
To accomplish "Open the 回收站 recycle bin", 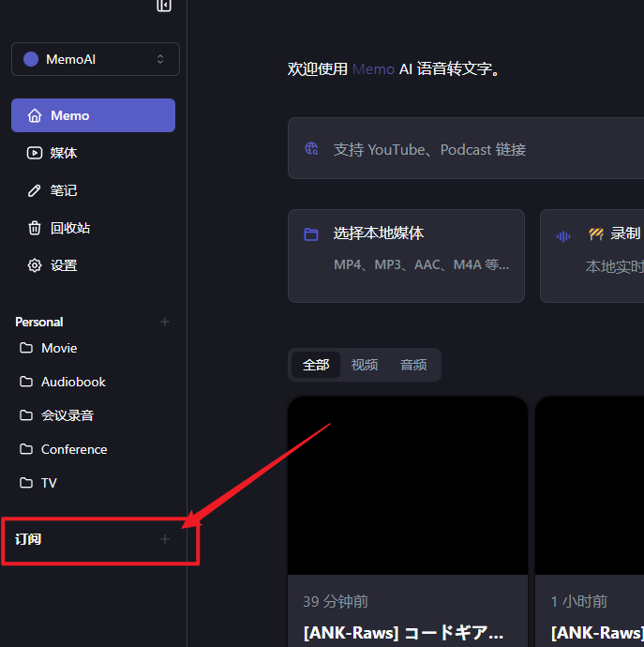I will tap(93, 228).
